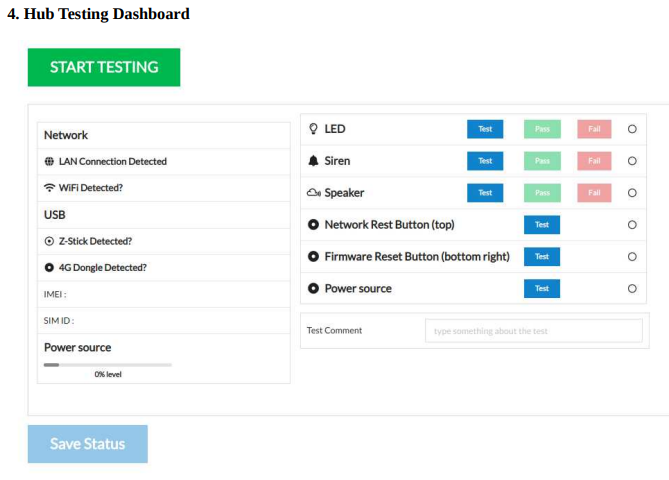Click the 4G Dongle circle icon
Image resolution: width=669 pixels, height=480 pixels.
coord(49,268)
